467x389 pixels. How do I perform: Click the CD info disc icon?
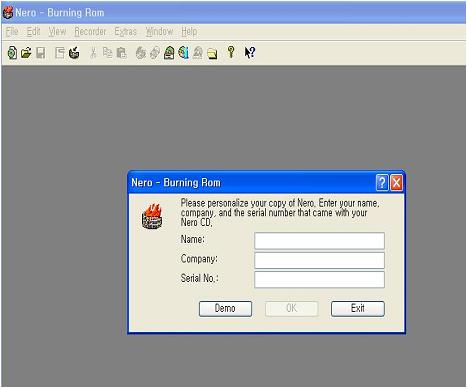[183, 53]
